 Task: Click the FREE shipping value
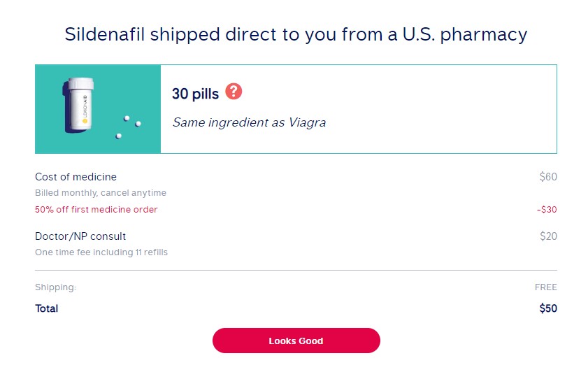pos(545,287)
